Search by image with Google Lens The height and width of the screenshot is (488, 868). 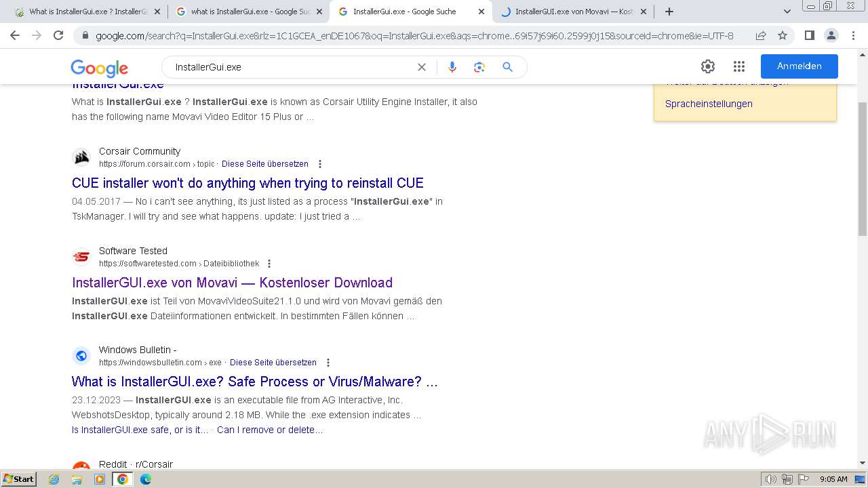[x=479, y=67]
